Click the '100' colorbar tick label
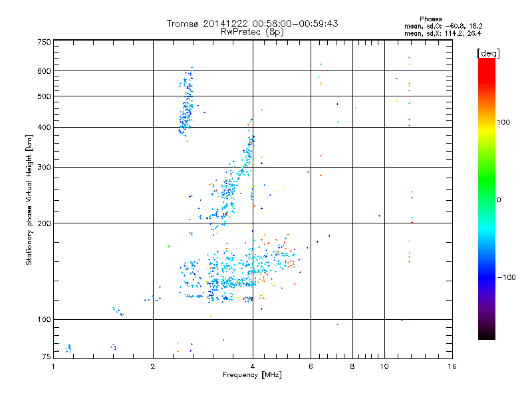 coord(503,122)
